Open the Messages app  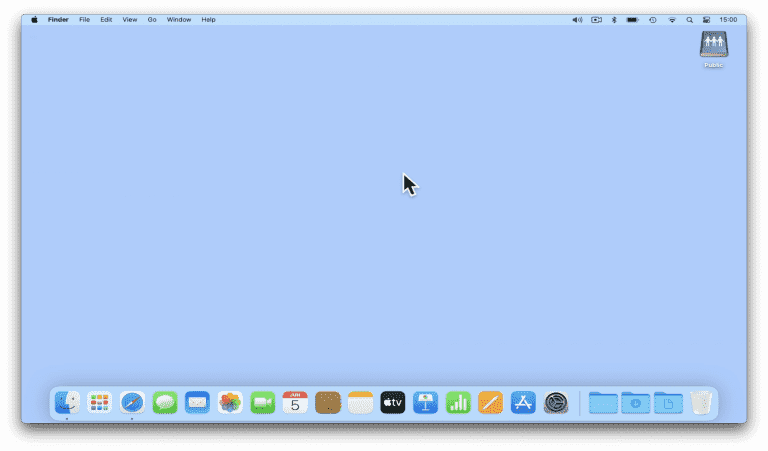165,402
